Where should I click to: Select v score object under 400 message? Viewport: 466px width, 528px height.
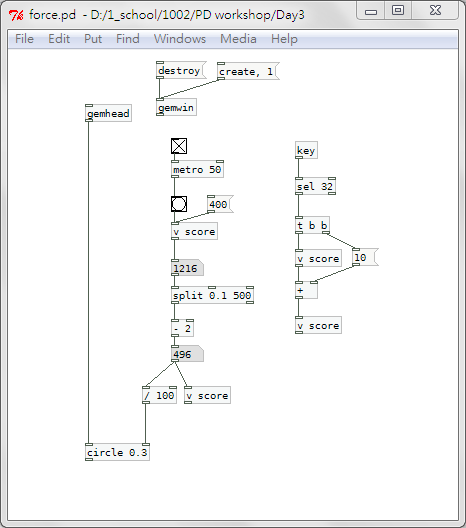195,231
